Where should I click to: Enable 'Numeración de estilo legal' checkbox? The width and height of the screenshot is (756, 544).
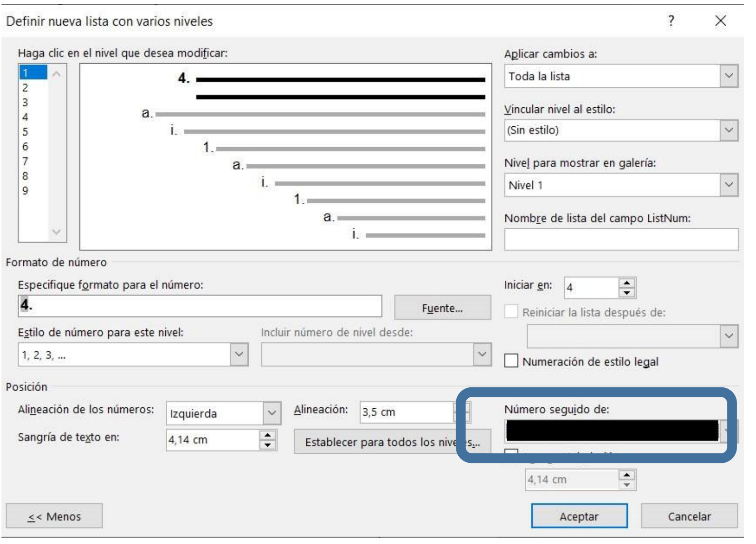click(511, 361)
